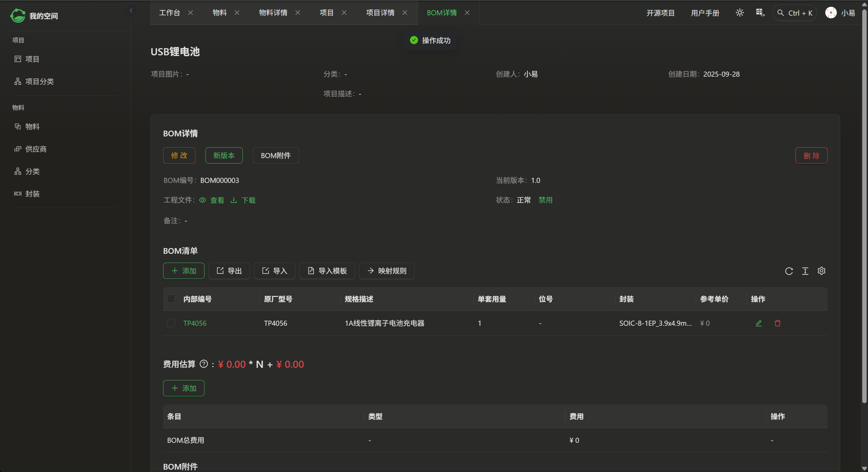This screenshot has width=868, height=472.
Task: Click the 新版本 button
Action: point(224,155)
